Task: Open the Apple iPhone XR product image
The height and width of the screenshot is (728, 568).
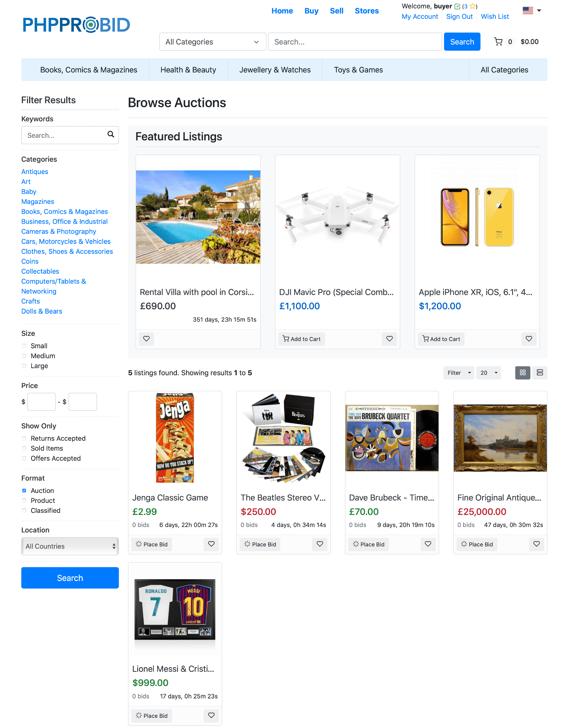Action: pyautogui.click(x=477, y=217)
